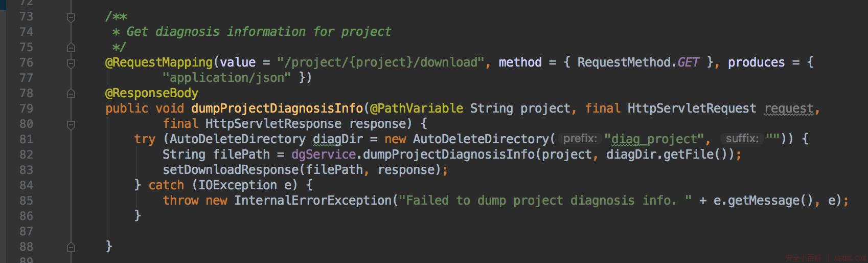Click the @PathVariable annotation
The width and height of the screenshot is (868, 263).
tap(417, 108)
